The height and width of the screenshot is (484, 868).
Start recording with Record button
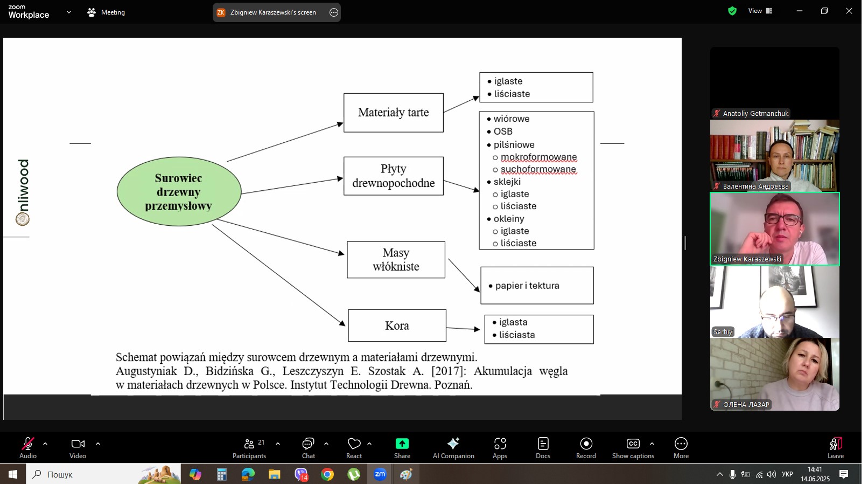(x=586, y=447)
